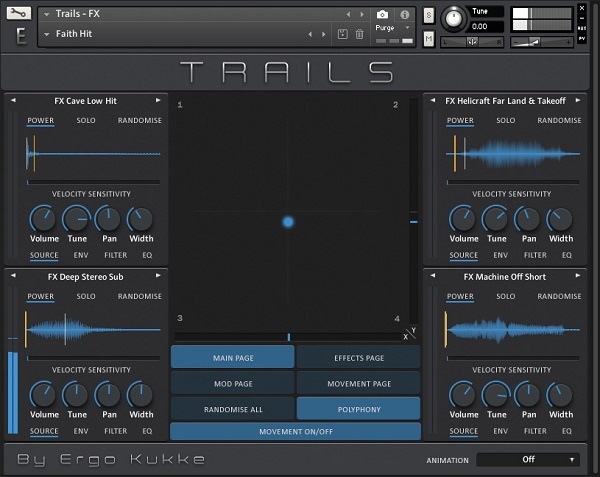The height and width of the screenshot is (477, 600).
Task: Select ENV tab in FX Cave Low Hit
Action: [x=81, y=255]
